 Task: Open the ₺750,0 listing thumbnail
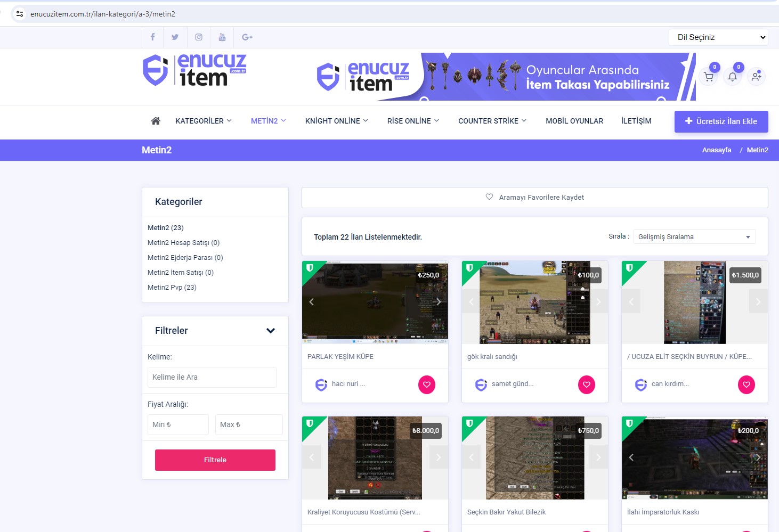[535, 458]
